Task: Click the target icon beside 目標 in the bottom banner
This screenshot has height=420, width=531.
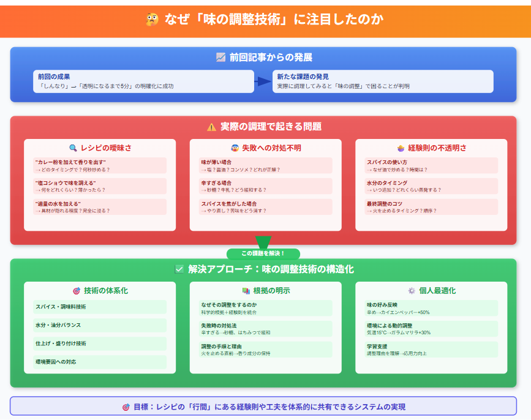Action: click(126, 407)
